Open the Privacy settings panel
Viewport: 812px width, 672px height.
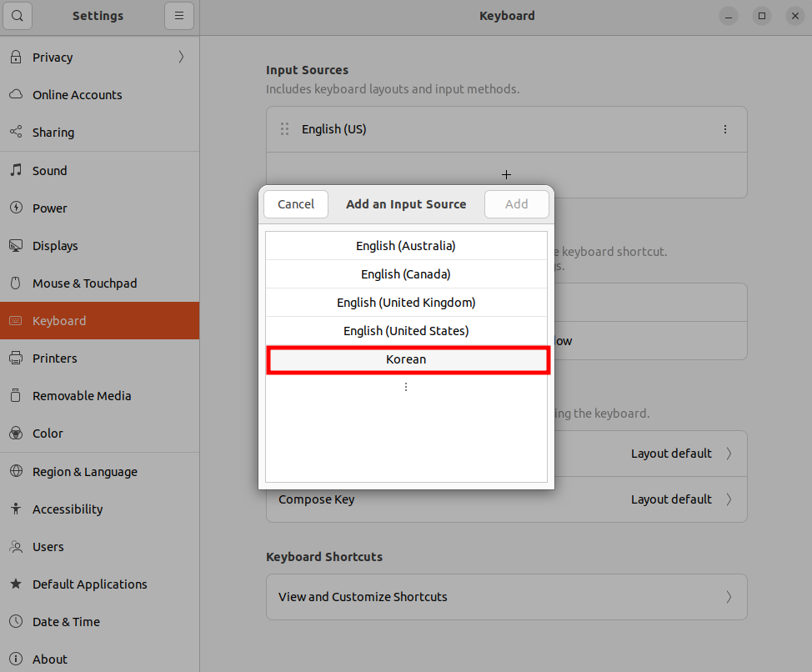pos(99,57)
